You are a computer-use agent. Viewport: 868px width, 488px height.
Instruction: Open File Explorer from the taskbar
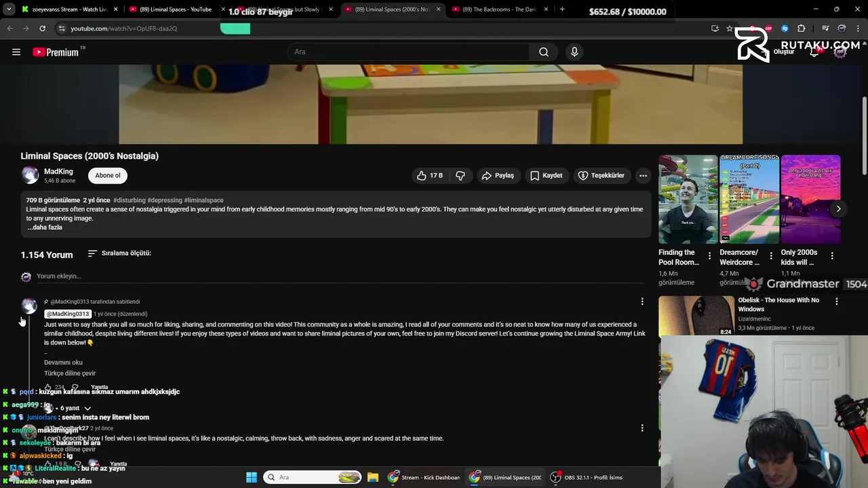[372, 477]
